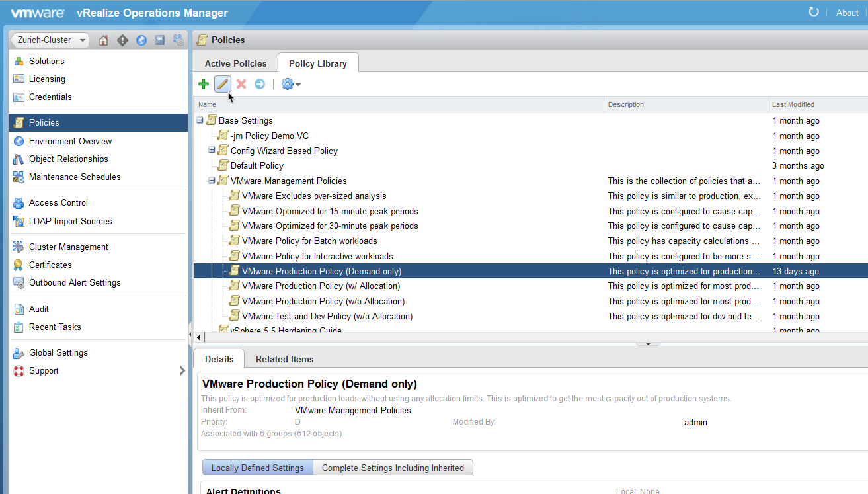Click the About link in header
The height and width of the screenshot is (494, 868).
(847, 13)
